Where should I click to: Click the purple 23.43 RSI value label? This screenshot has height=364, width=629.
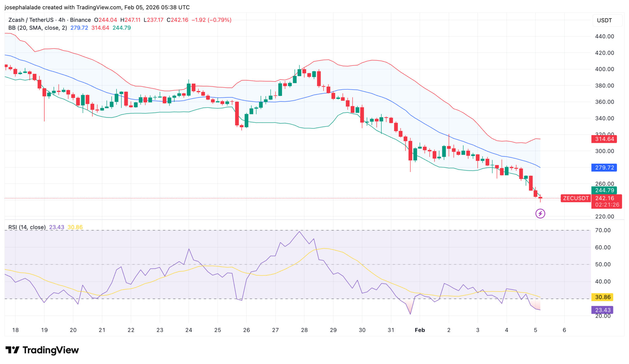pyautogui.click(x=602, y=310)
